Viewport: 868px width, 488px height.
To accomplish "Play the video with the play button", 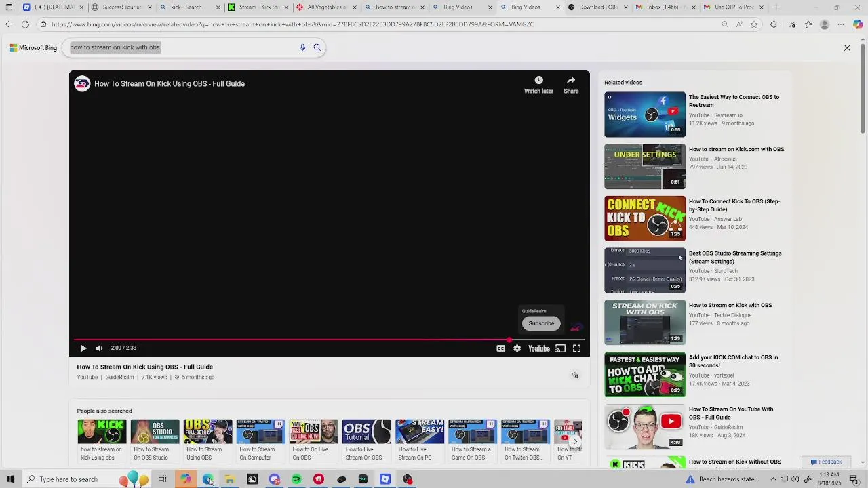I will click(83, 348).
